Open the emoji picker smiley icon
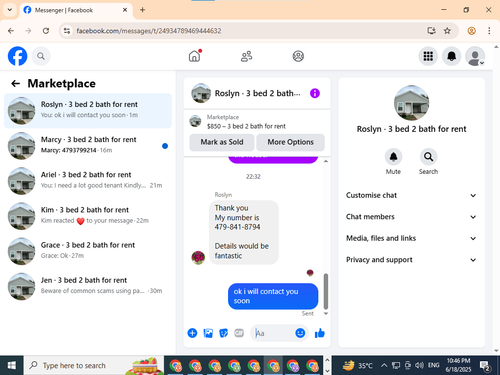Viewport: 500px width, 375px height. [300, 333]
